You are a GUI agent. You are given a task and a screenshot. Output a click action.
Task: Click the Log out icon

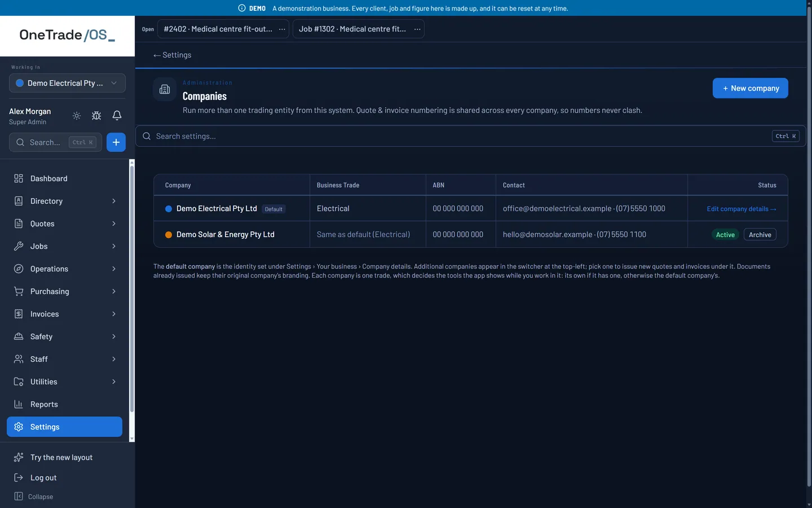pos(19,478)
